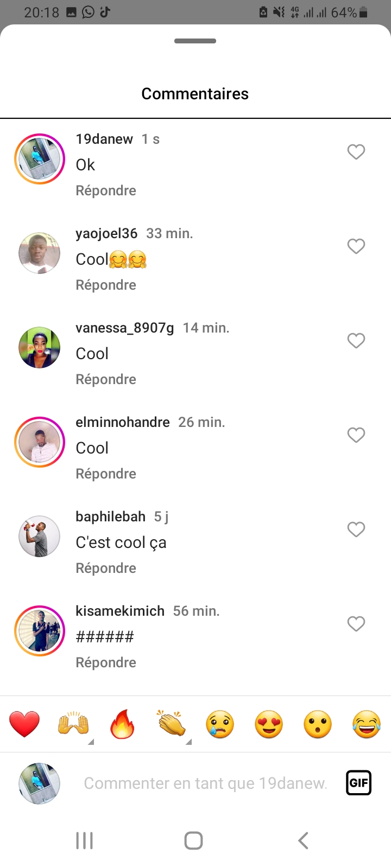Open the GIF picker
The image size is (391, 868).
[358, 783]
